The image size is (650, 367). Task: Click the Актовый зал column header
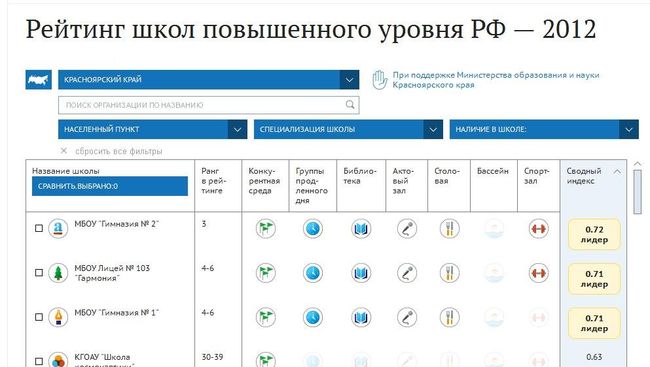403,181
